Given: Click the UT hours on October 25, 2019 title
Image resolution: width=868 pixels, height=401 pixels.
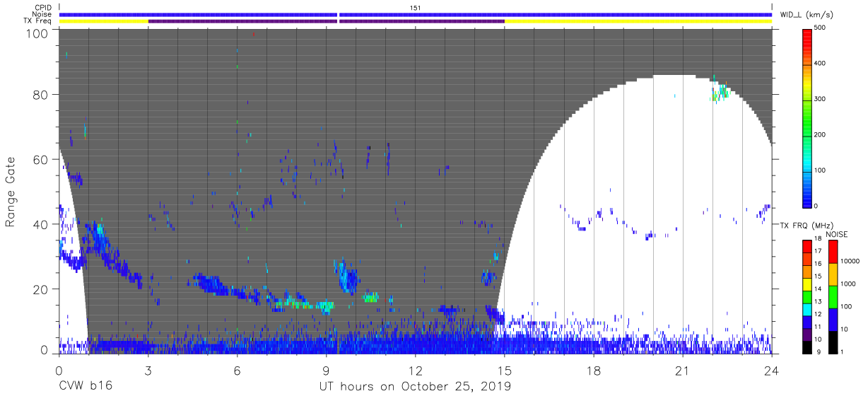Looking at the screenshot, I should point(415,386).
